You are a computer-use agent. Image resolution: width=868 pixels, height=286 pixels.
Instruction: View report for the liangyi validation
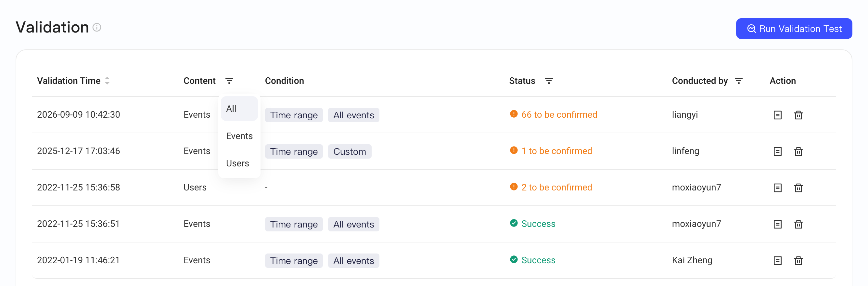tap(777, 115)
